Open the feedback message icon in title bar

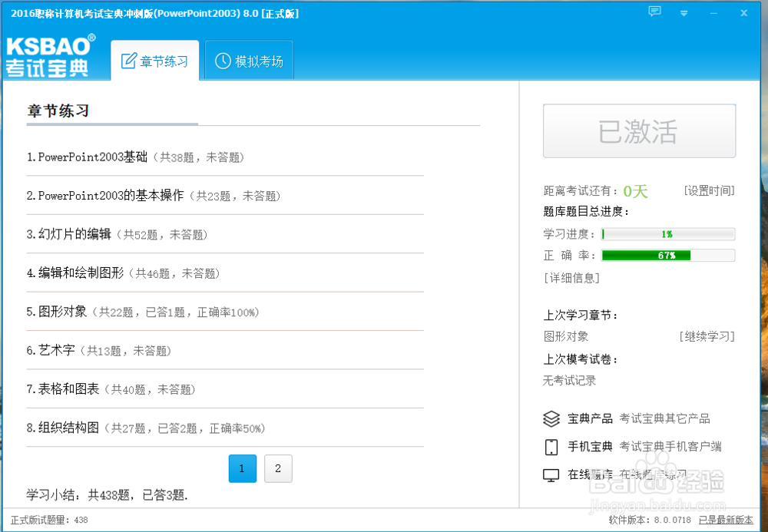click(655, 12)
